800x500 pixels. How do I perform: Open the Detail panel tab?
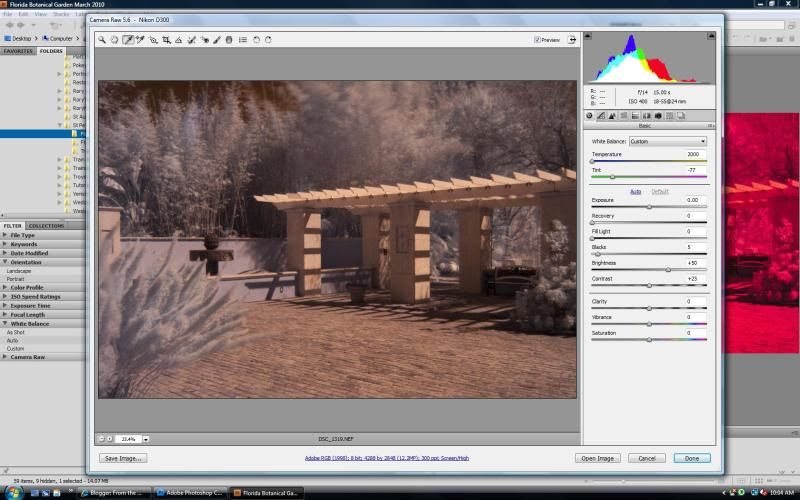612,116
